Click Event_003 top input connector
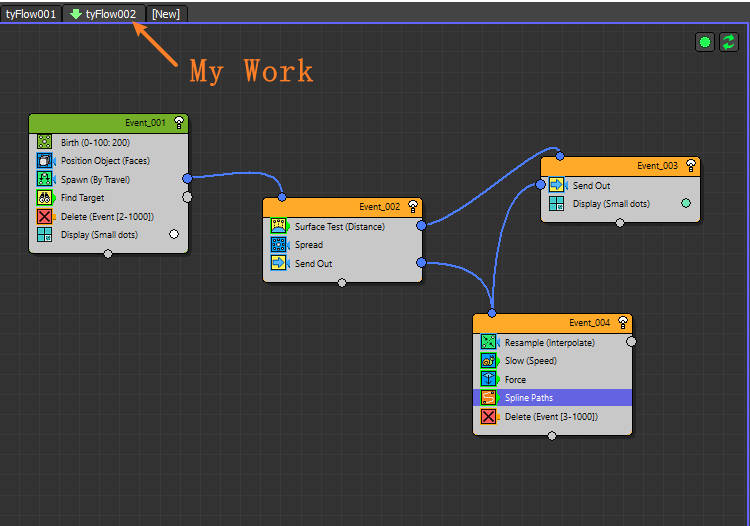The height and width of the screenshot is (526, 750). [x=560, y=156]
